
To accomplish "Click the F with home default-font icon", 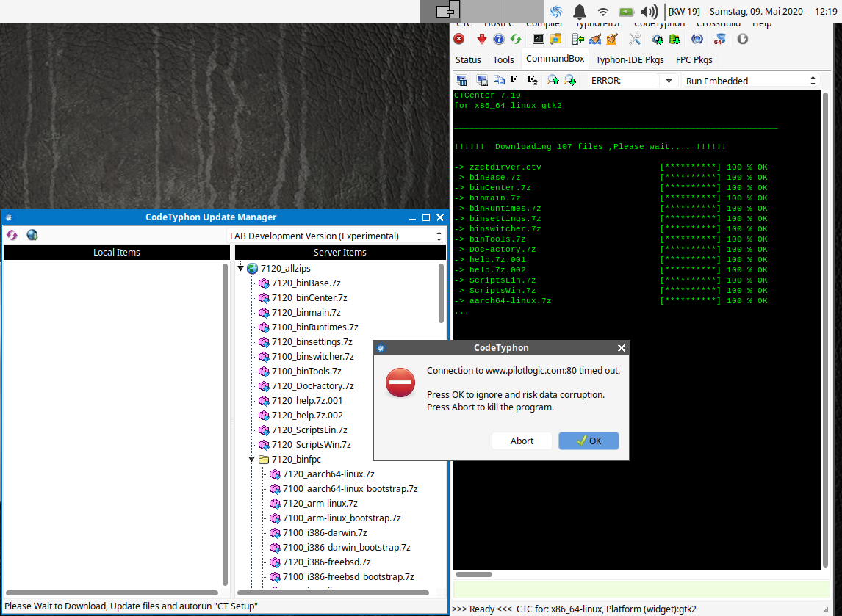I will coord(532,80).
